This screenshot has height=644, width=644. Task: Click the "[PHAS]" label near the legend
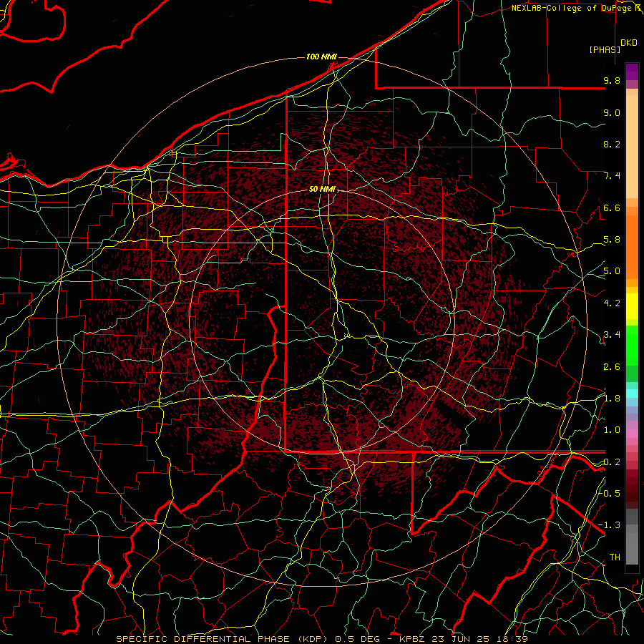tap(605, 49)
